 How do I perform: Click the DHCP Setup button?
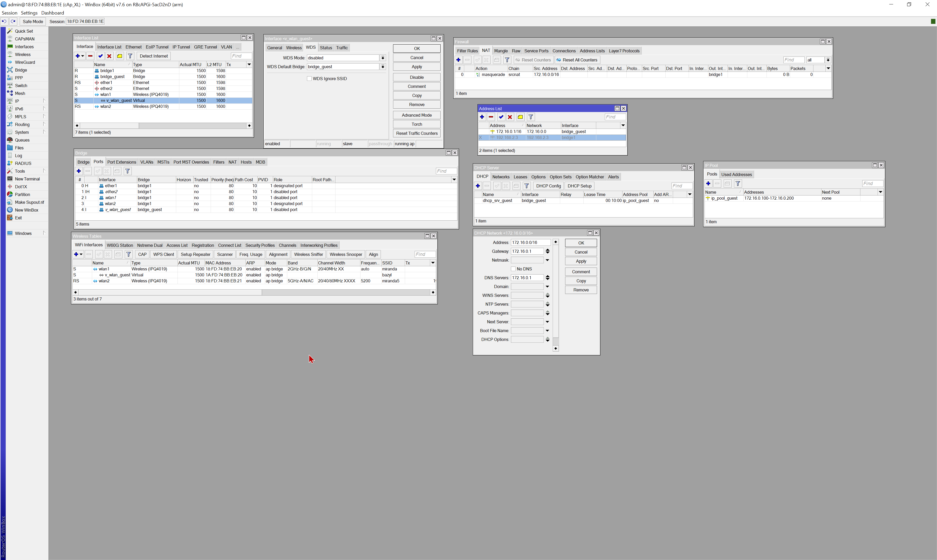pyautogui.click(x=580, y=186)
